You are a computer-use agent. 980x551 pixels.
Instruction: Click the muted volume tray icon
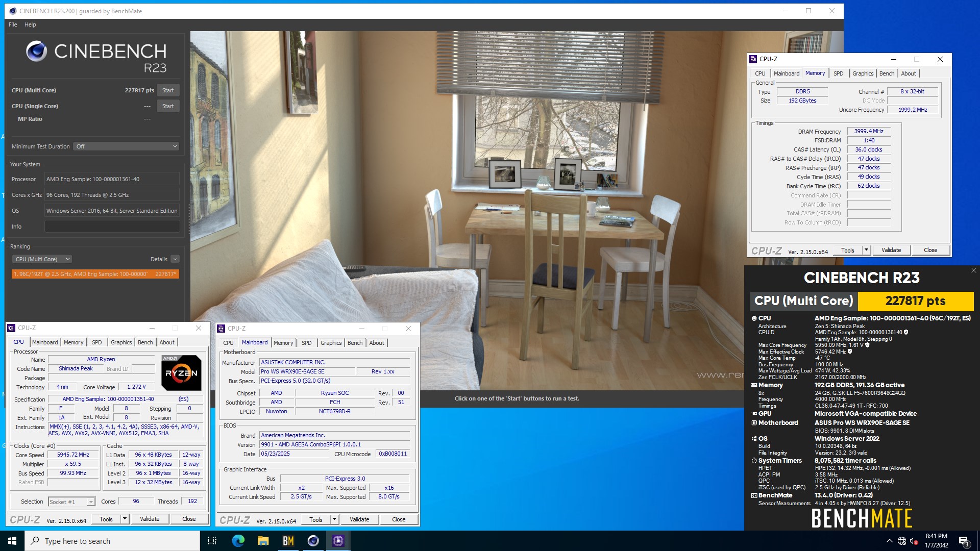point(913,541)
